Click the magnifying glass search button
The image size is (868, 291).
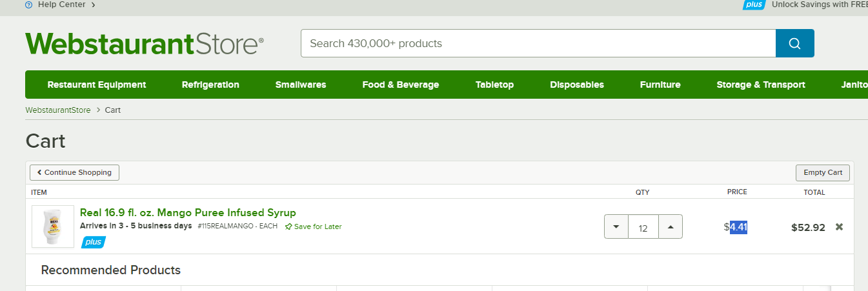794,43
